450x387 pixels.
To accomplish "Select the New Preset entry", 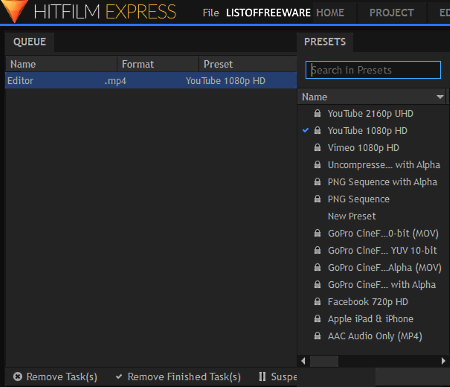I will tap(352, 216).
